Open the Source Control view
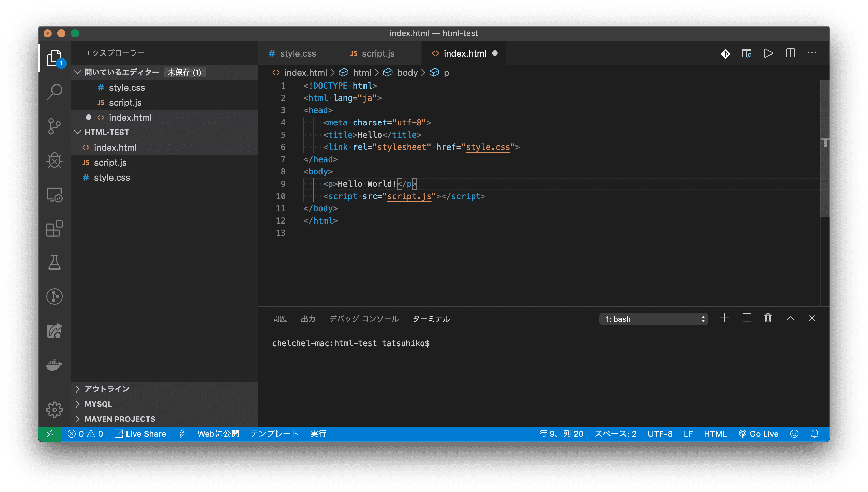Image resolution: width=868 pixels, height=492 pixels. 55,126
